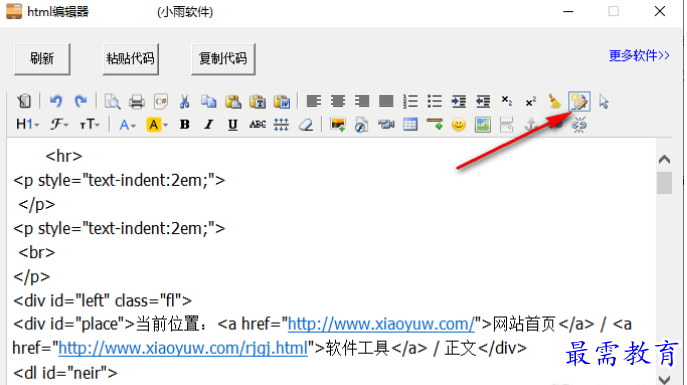Apply superscript formatting

(531, 102)
